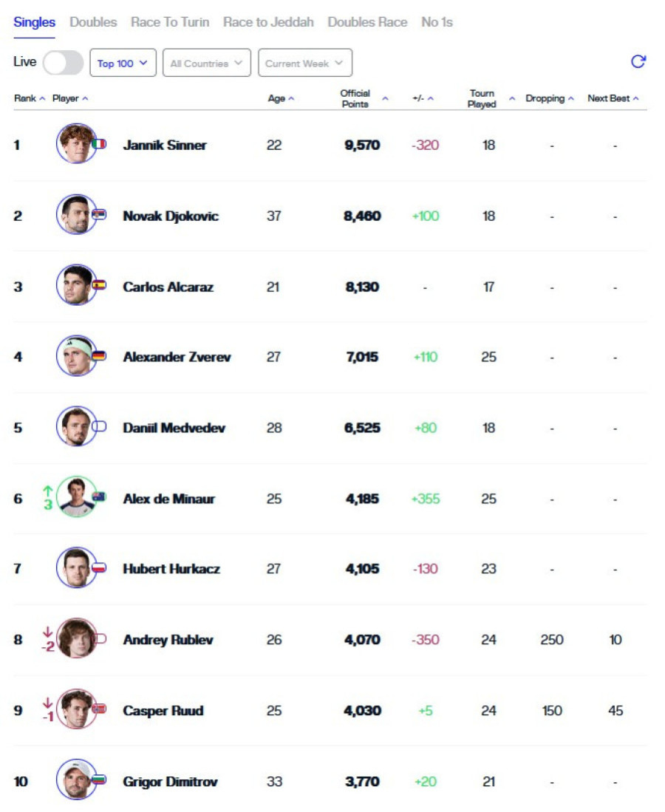The height and width of the screenshot is (812, 665).
Task: Go to the Race to Jeddah tab
Action: click(x=268, y=22)
